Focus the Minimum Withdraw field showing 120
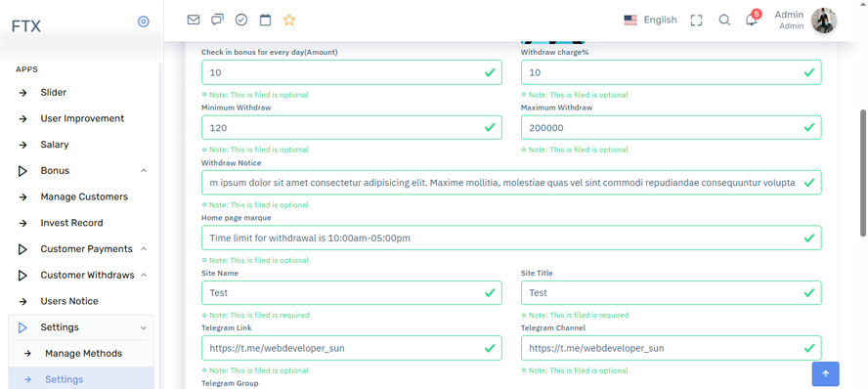Viewport: 868px width, 389px height. pos(352,127)
